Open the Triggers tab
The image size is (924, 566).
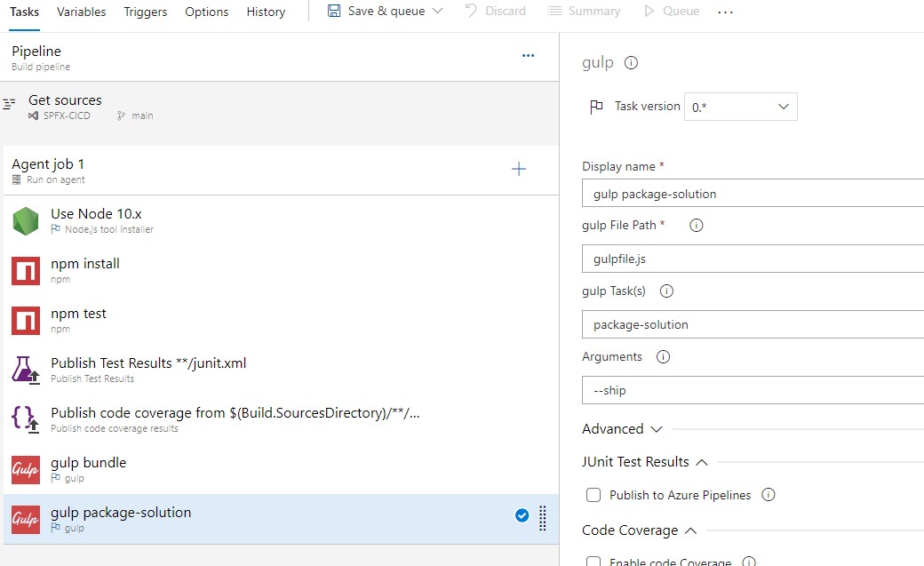pos(145,12)
